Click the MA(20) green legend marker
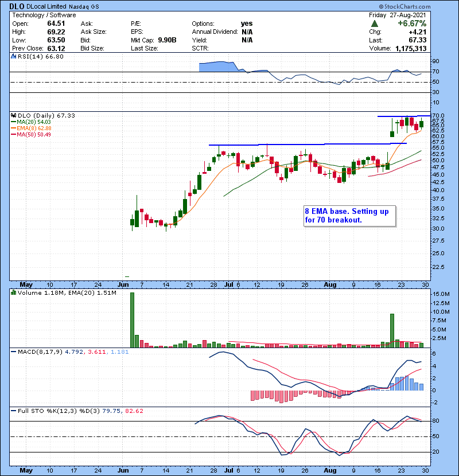 [x=13, y=122]
